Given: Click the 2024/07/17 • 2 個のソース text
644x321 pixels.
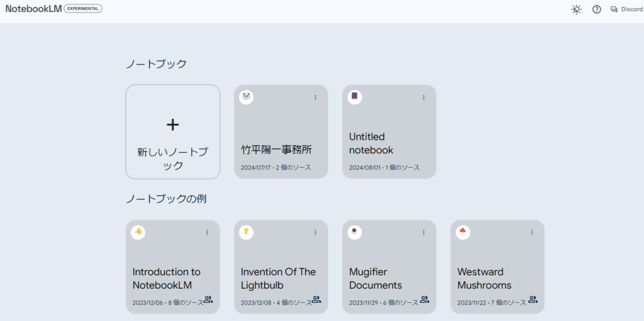Looking at the screenshot, I should [275, 168].
